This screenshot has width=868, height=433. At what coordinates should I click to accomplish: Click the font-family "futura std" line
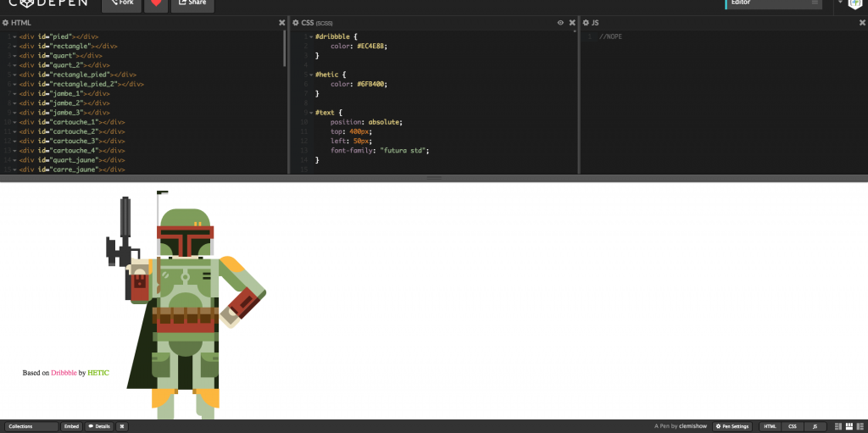pos(381,151)
